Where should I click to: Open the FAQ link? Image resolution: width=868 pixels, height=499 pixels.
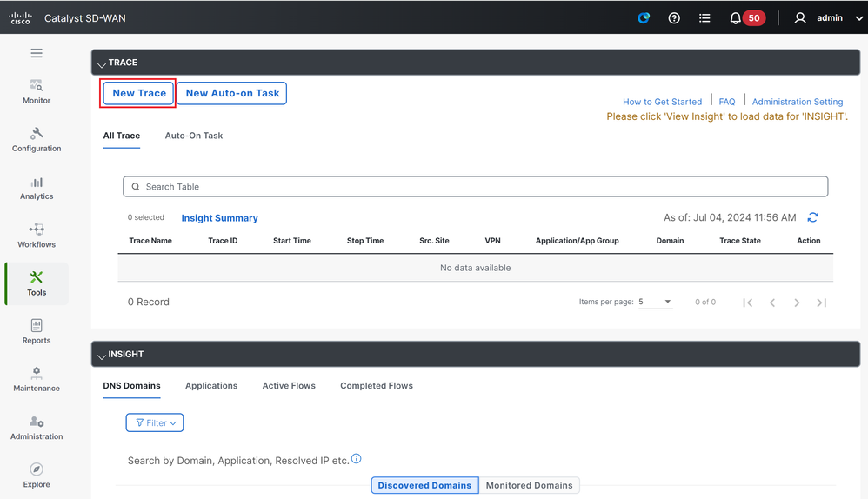click(x=727, y=102)
